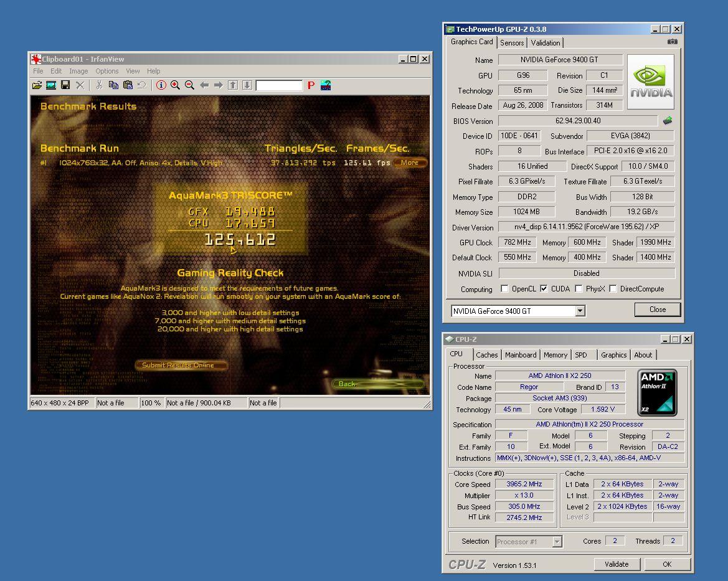Image resolution: width=728 pixels, height=581 pixels.
Task: Open the File menu in IrfanView
Action: [38, 71]
